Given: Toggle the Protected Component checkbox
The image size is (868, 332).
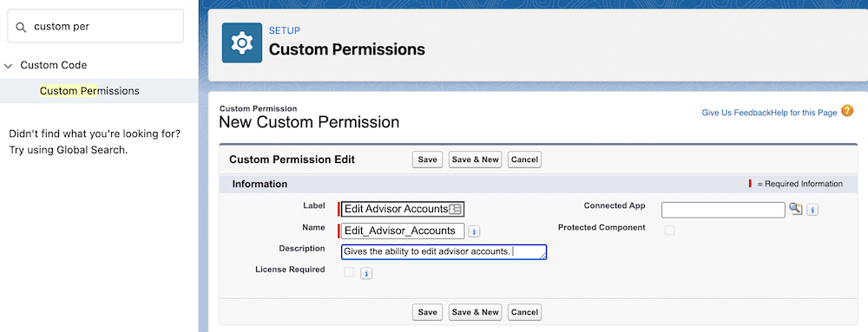Looking at the screenshot, I should [x=669, y=230].
